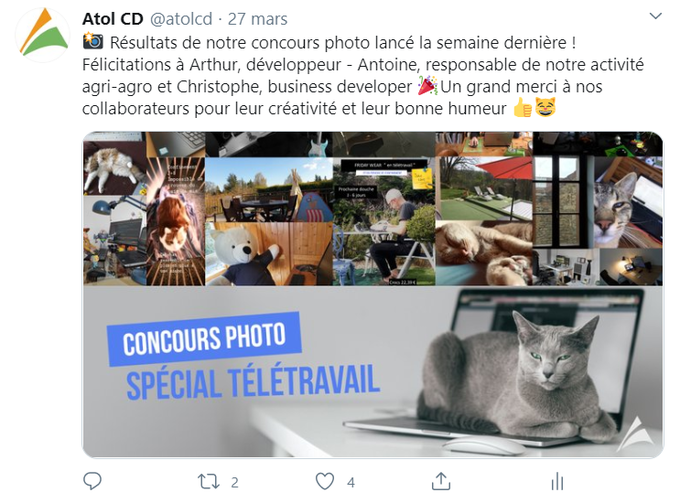Click the Spécial Télétravail caption text

tap(253, 381)
